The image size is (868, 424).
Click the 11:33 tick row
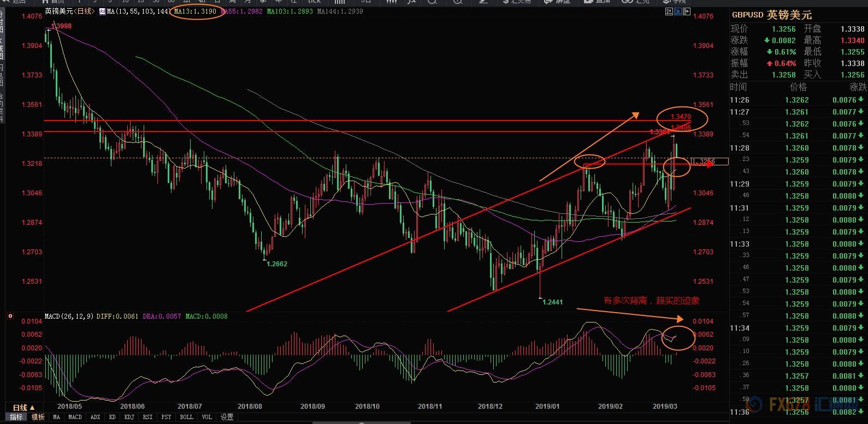[799, 244]
